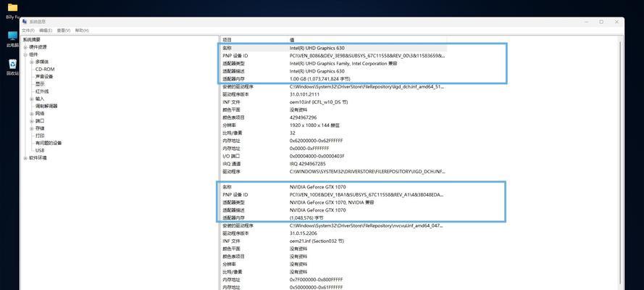
Task: Select 系统摘要 root tree node
Action: [32, 40]
